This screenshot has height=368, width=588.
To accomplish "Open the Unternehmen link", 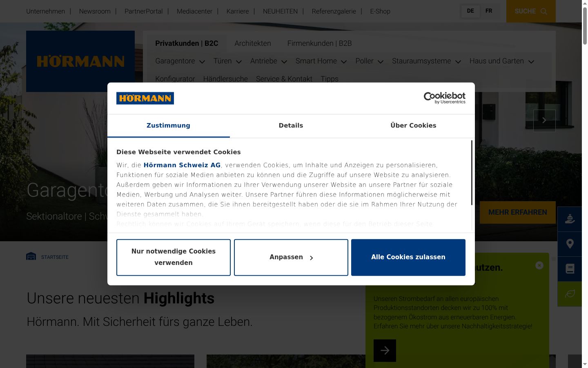I will pyautogui.click(x=46, y=11).
